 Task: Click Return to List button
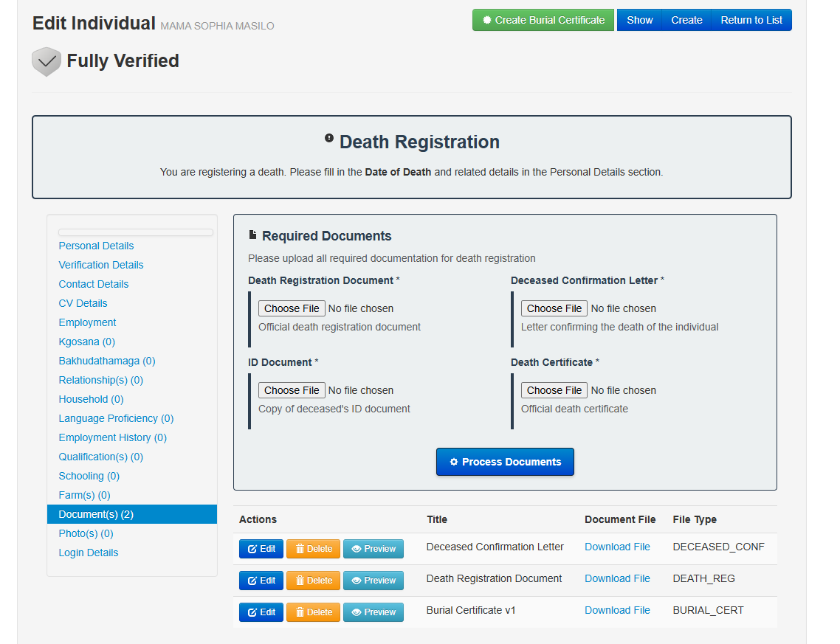(751, 20)
